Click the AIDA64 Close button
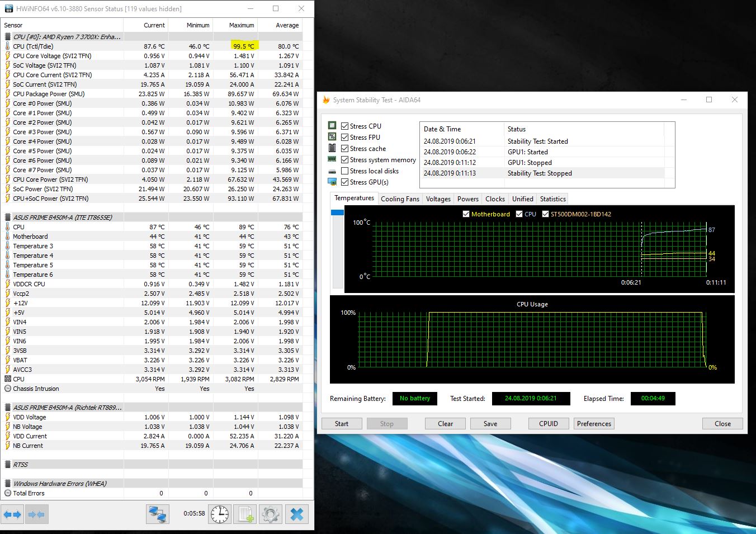Screen dimensions: 756x534 tap(722, 424)
